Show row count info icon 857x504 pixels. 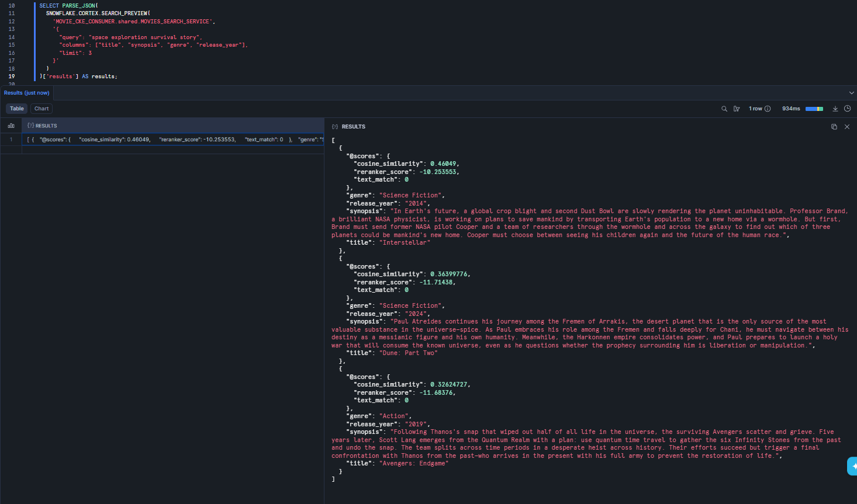[768, 109]
